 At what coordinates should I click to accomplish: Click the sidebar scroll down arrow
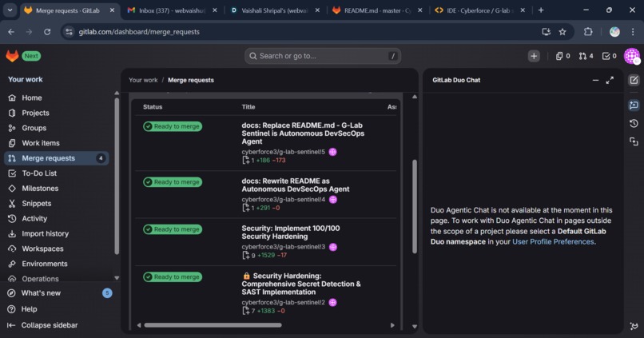point(117,278)
